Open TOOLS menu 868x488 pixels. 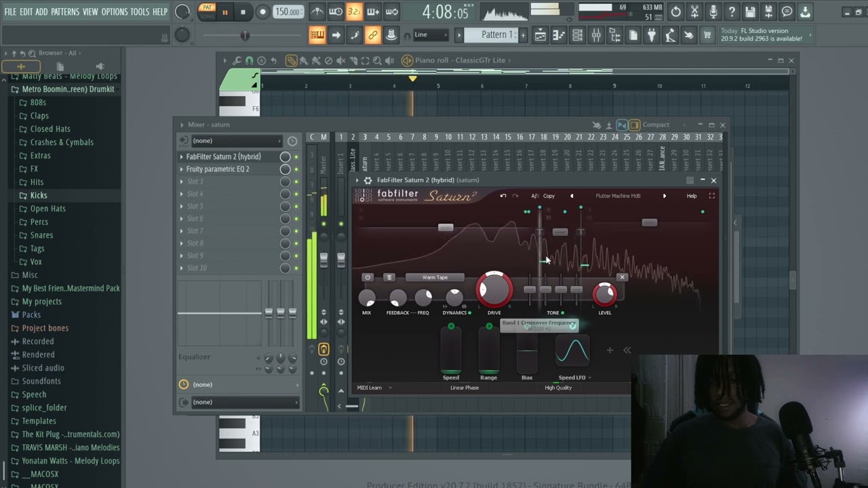pos(140,12)
